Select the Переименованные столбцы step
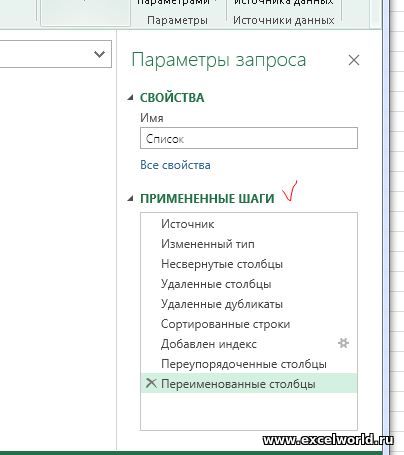The height and width of the screenshot is (455, 404). tap(249, 383)
